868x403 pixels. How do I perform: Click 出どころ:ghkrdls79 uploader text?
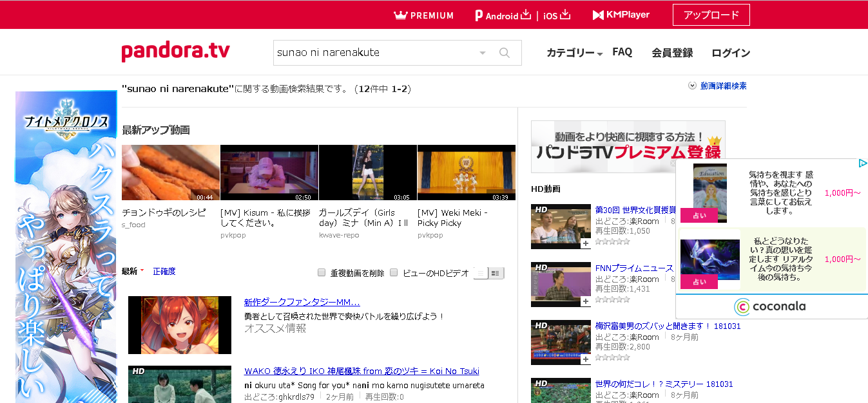point(279,397)
